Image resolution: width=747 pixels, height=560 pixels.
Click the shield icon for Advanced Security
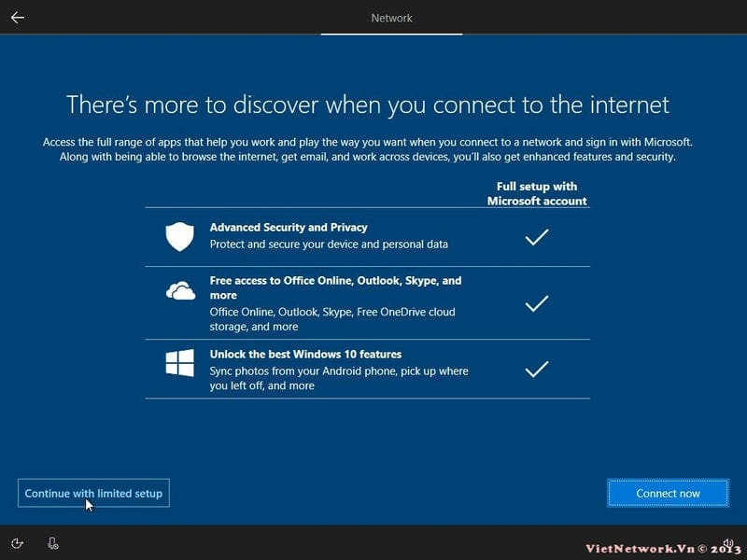click(179, 237)
